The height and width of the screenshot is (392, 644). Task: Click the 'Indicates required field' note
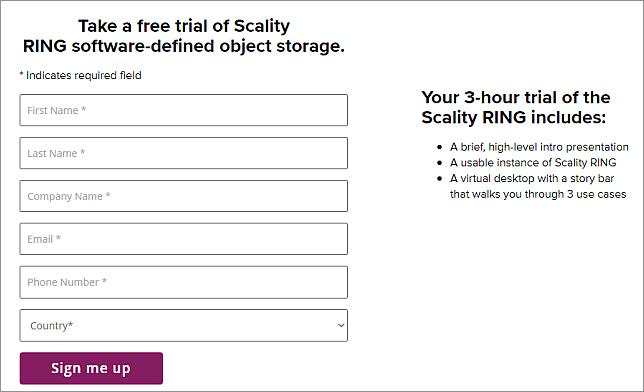point(80,75)
